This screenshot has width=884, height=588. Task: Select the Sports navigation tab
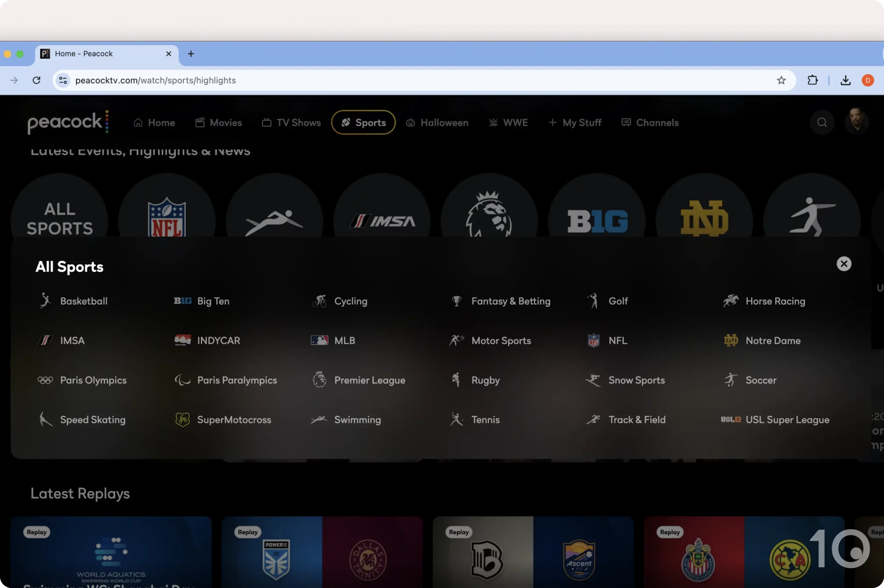pos(363,122)
